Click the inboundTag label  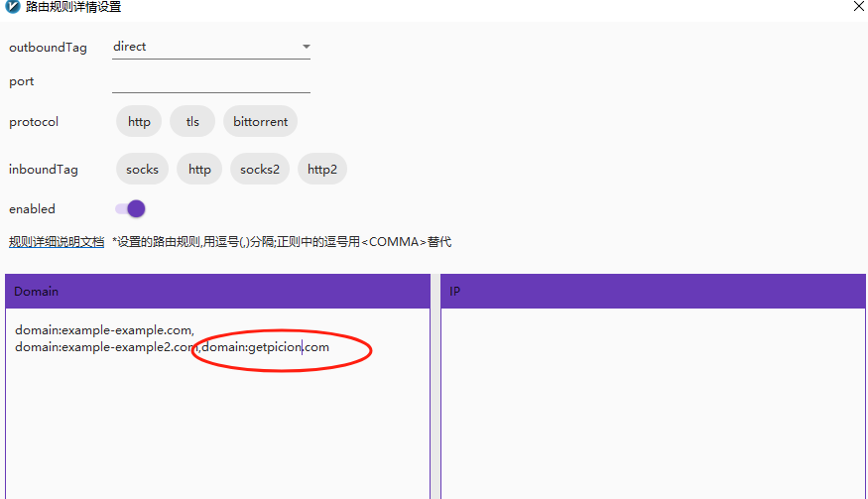pos(44,170)
